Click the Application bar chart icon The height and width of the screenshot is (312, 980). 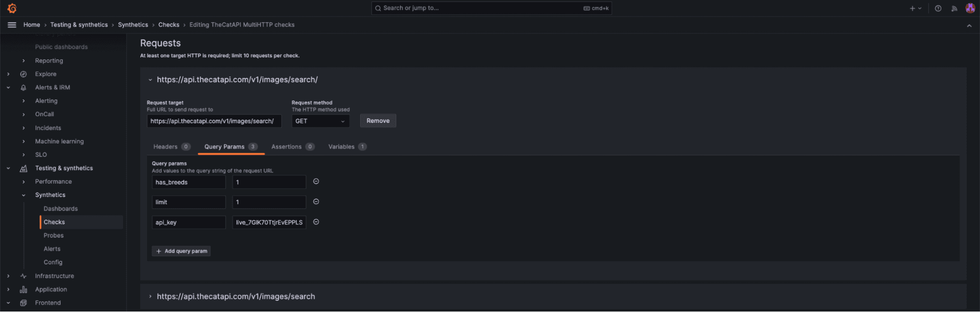pyautogui.click(x=23, y=290)
